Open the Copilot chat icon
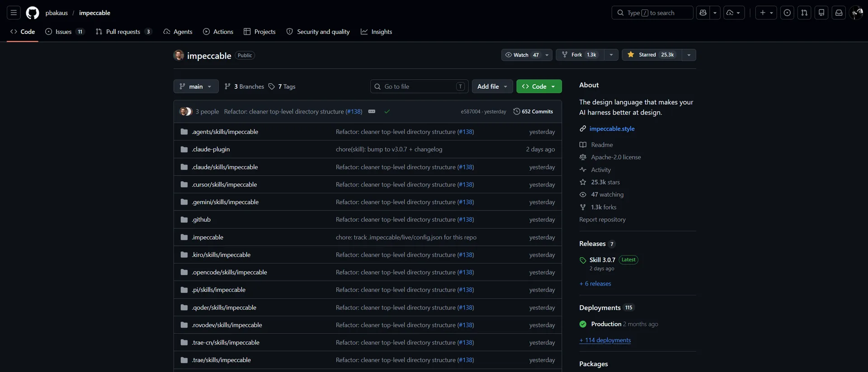 (x=703, y=13)
